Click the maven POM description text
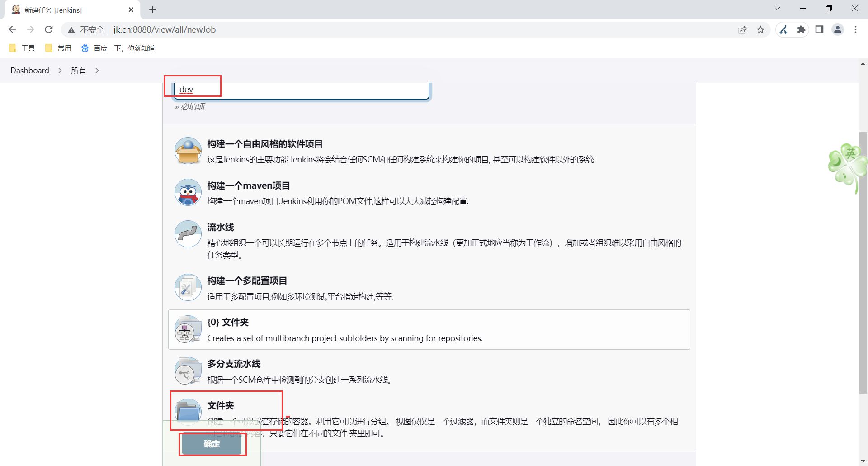Image resolution: width=868 pixels, height=466 pixels. 338,201
